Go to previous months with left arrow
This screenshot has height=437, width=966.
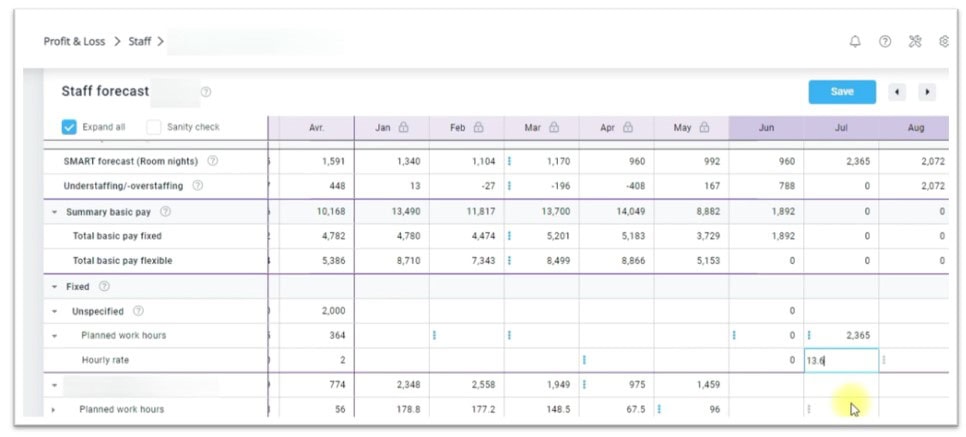(897, 92)
